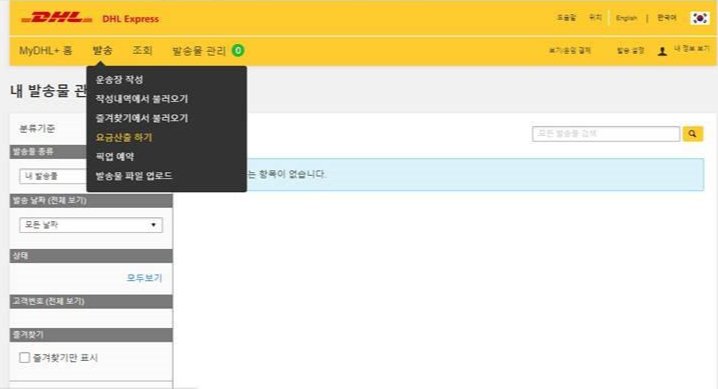Image resolution: width=718 pixels, height=389 pixels.
Task: Focus the shipment search field
Action: 606,134
